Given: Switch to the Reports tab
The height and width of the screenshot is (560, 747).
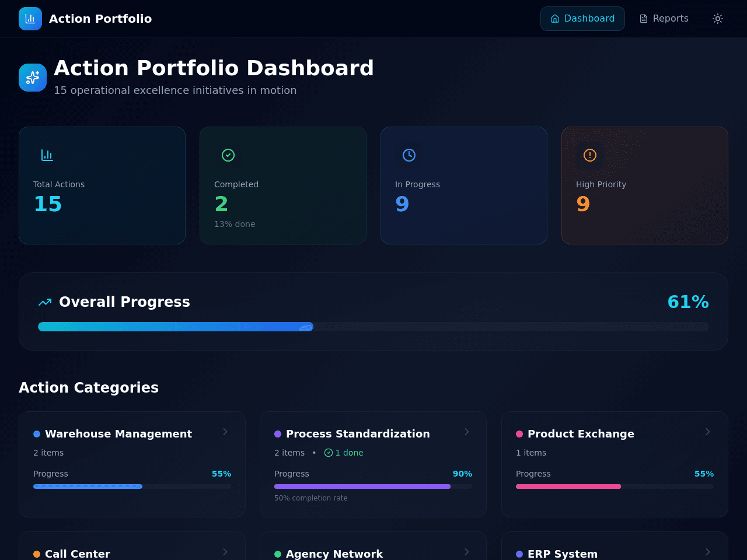Looking at the screenshot, I should click(x=664, y=19).
